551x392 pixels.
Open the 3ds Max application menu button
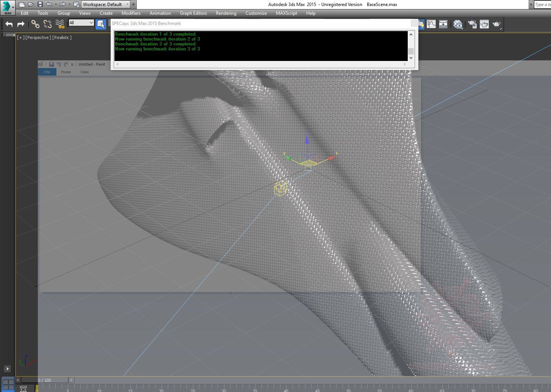coord(8,8)
